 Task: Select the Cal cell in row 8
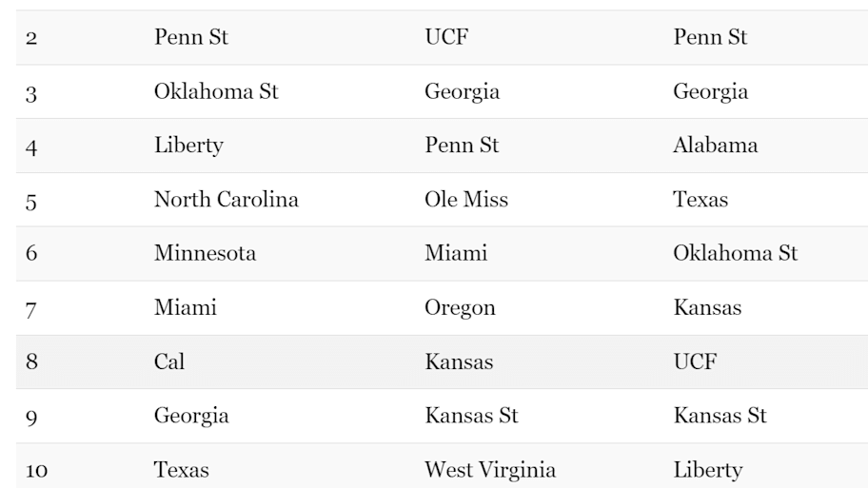[x=169, y=362]
